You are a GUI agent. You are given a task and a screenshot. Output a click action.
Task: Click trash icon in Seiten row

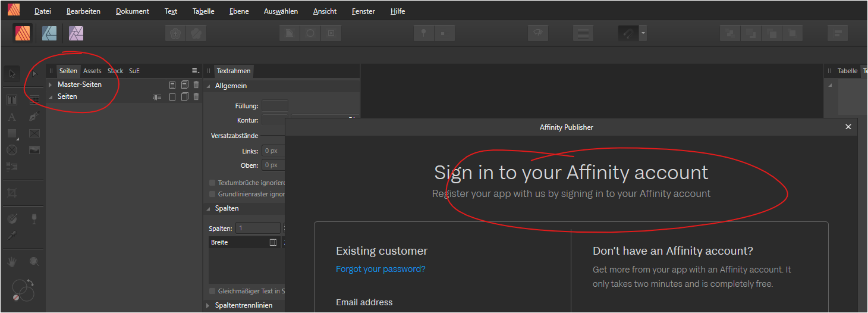[196, 96]
